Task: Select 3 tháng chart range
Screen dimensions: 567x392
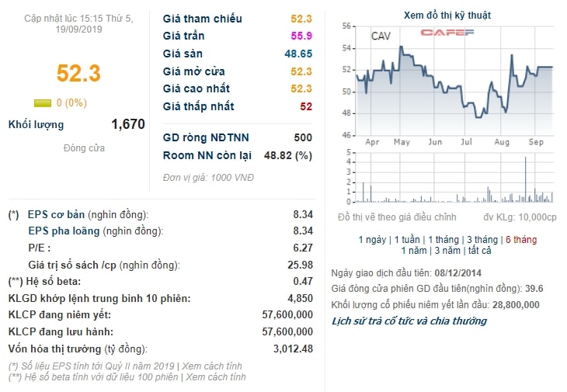Action: pyautogui.click(x=482, y=240)
